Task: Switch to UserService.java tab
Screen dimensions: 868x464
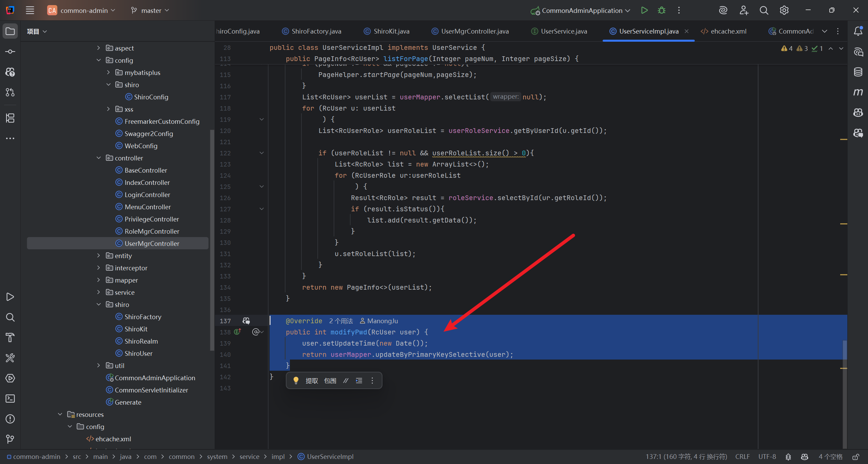Action: (x=559, y=31)
